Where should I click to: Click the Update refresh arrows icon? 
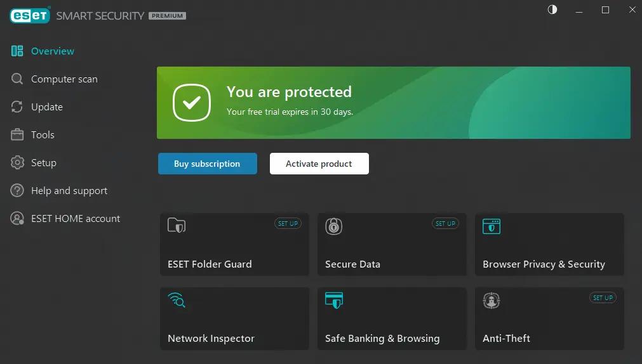pos(17,107)
